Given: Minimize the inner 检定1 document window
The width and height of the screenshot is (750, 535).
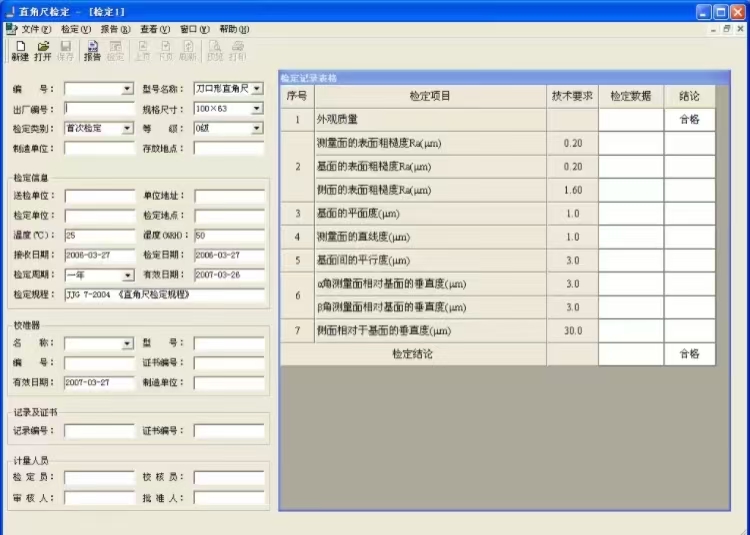Looking at the screenshot, I should pos(713,29).
